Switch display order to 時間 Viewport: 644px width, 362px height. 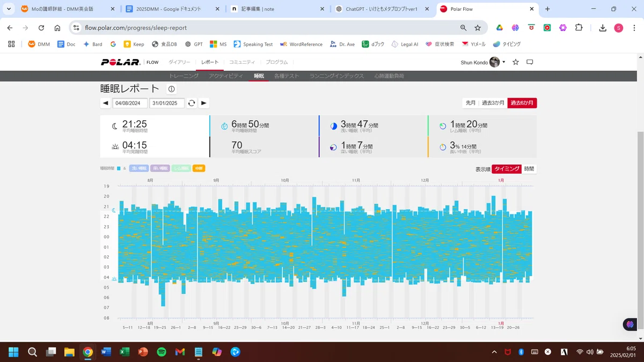(x=529, y=169)
